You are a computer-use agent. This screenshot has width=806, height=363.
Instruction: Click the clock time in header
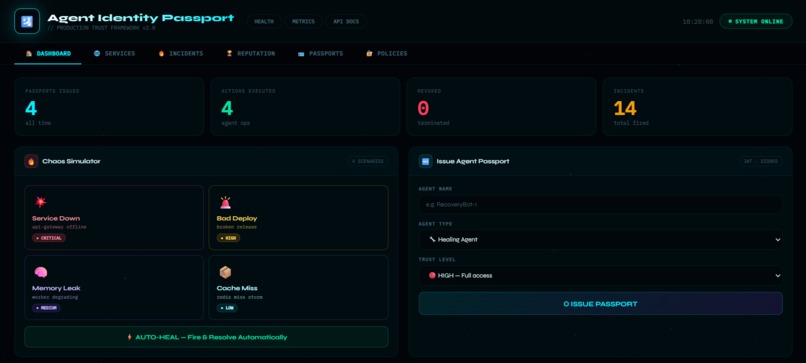pyautogui.click(x=698, y=22)
